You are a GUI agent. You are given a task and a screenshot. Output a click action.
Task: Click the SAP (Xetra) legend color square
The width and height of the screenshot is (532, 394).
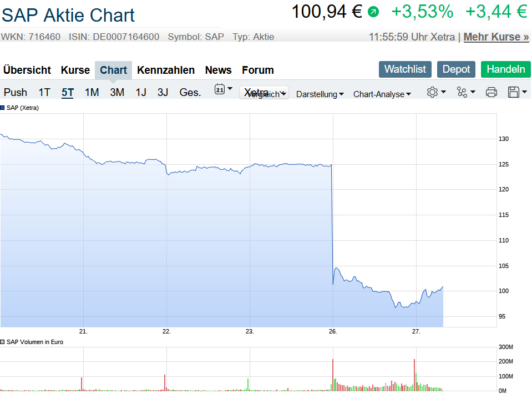3,108
